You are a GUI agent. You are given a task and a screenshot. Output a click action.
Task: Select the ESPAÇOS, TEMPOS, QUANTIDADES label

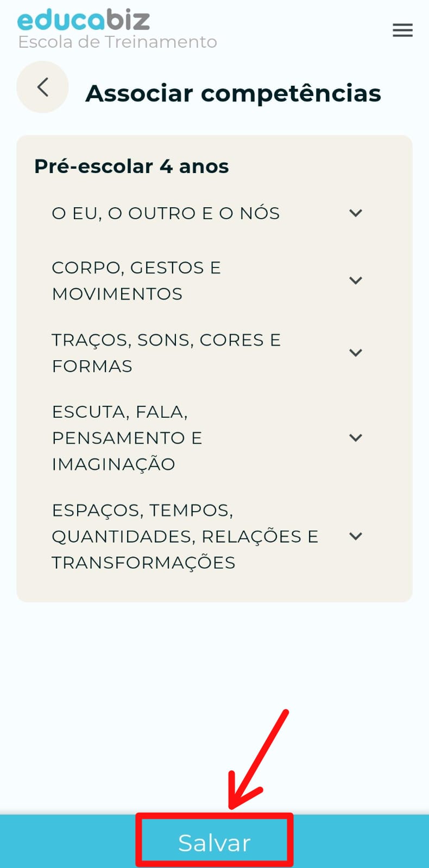185,536
